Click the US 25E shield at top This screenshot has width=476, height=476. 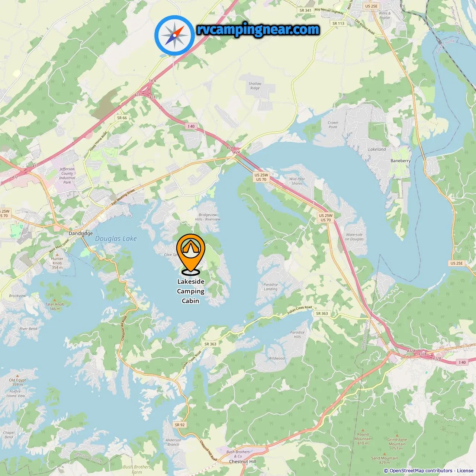point(371,6)
